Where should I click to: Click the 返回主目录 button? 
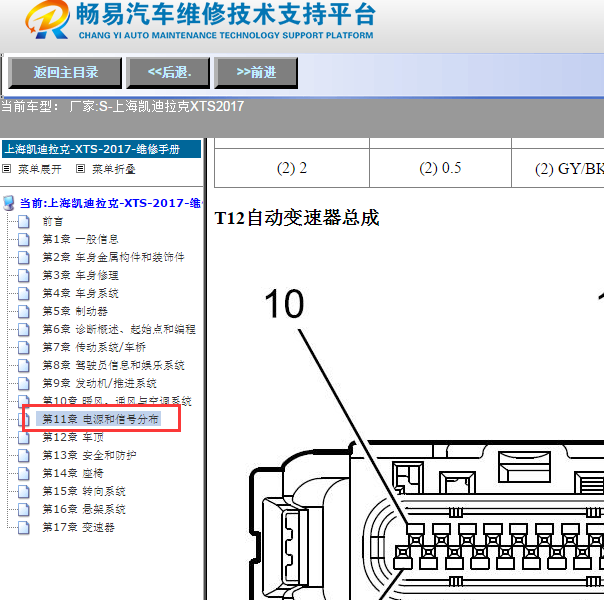(x=65, y=73)
